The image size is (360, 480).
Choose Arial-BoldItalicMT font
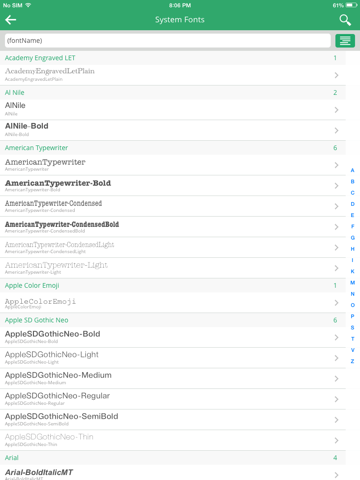(x=173, y=473)
